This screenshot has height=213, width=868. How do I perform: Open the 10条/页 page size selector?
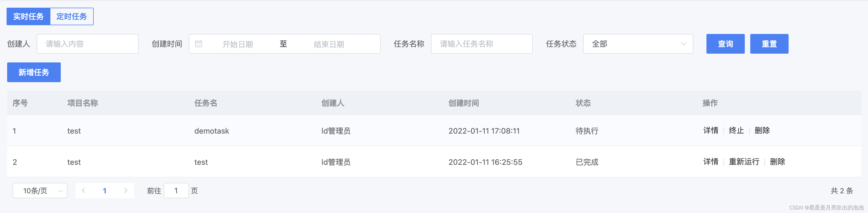click(x=40, y=191)
